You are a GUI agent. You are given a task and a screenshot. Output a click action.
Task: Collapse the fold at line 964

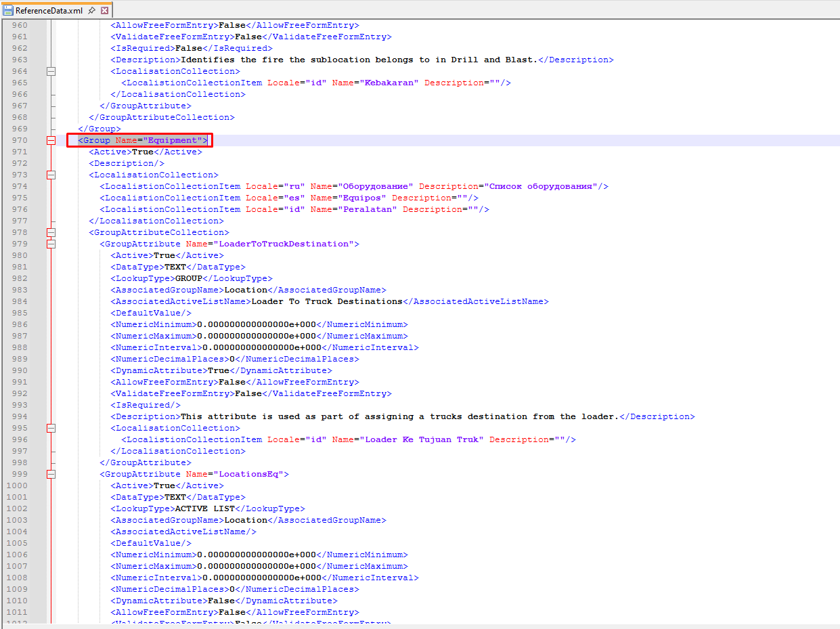pos(51,71)
